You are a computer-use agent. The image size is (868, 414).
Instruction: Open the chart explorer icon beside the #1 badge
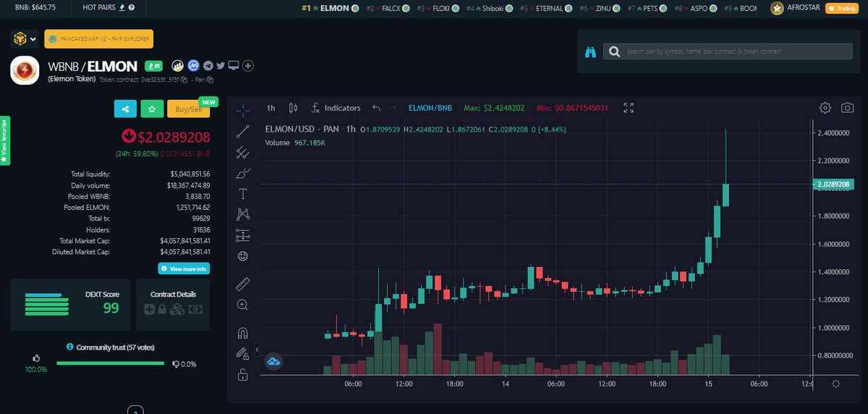pyautogui.click(x=178, y=66)
